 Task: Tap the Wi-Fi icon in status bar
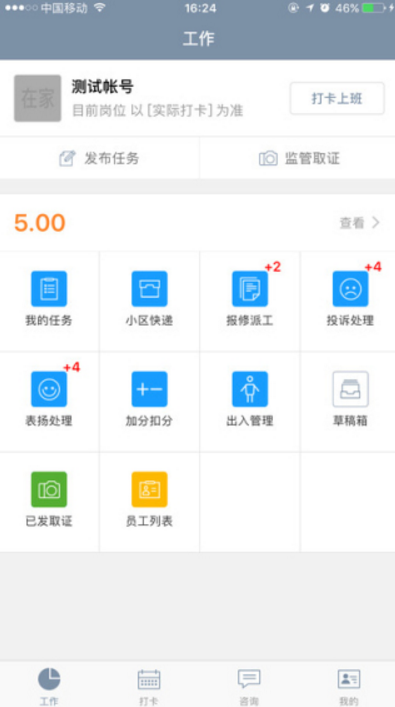tap(99, 8)
